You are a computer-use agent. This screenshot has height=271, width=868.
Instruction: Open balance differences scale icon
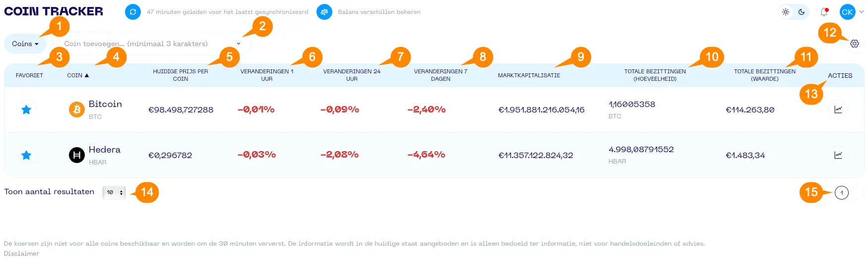click(x=324, y=12)
